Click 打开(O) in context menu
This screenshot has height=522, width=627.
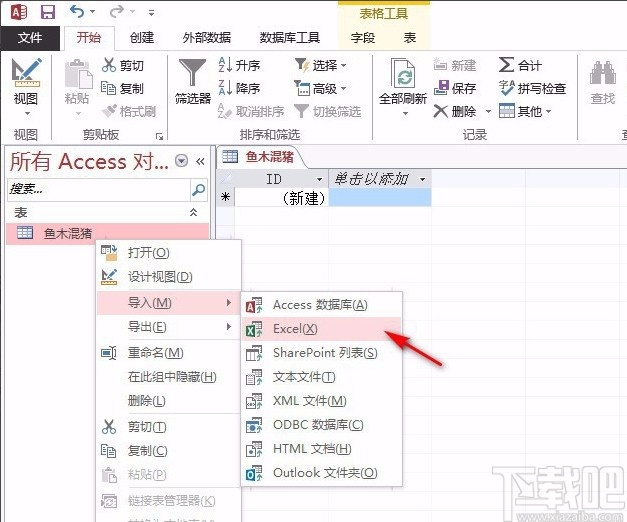169,253
